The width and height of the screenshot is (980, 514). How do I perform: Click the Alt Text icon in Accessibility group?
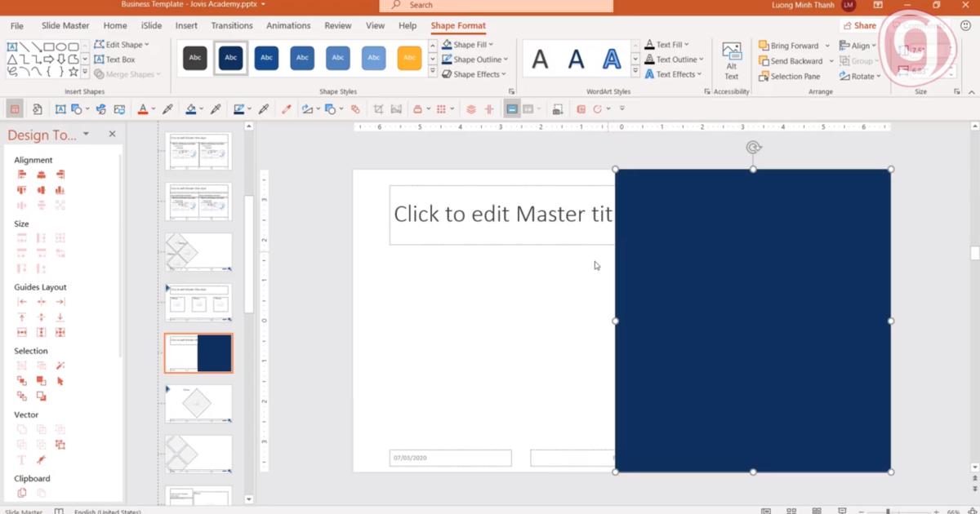(x=731, y=59)
